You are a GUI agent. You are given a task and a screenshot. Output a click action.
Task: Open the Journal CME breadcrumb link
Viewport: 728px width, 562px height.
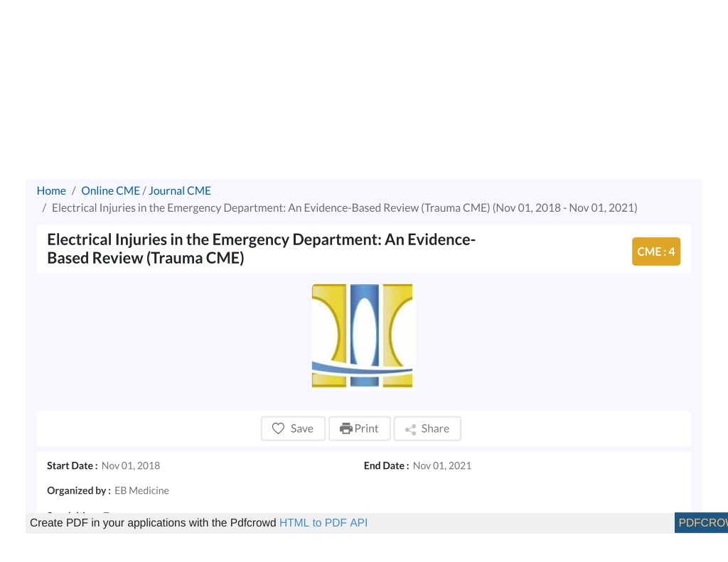pos(180,190)
